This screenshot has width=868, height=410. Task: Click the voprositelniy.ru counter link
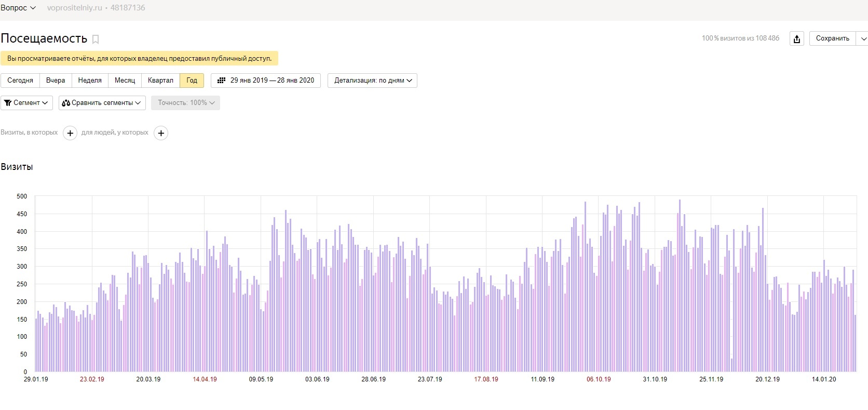coord(74,8)
